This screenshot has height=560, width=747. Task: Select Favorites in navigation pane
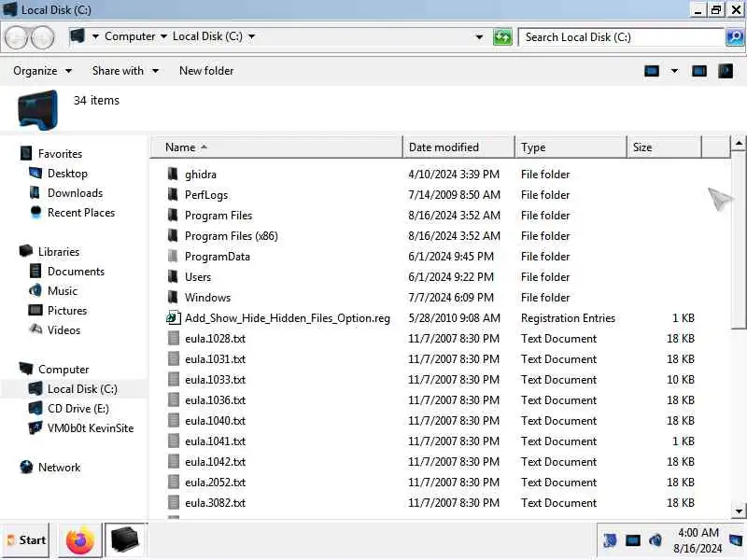60,154
